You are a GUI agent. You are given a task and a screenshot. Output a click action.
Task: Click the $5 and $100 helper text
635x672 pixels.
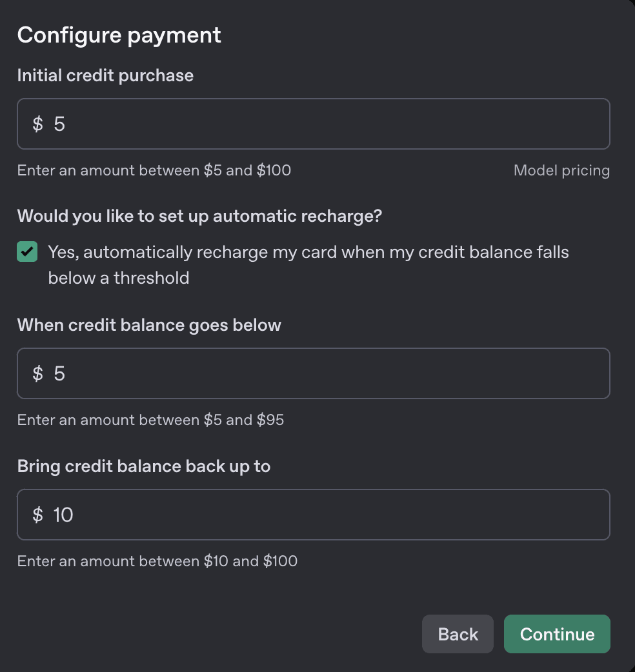point(154,170)
